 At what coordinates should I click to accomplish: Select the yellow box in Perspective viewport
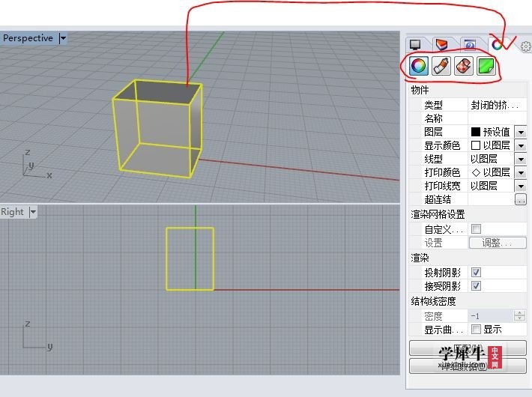(158, 128)
